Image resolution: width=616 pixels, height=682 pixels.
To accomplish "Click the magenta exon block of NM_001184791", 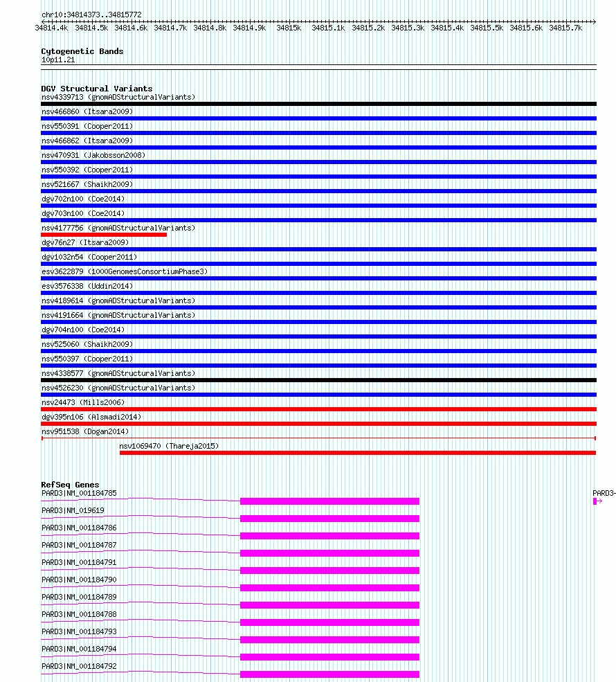I will 329,571.
